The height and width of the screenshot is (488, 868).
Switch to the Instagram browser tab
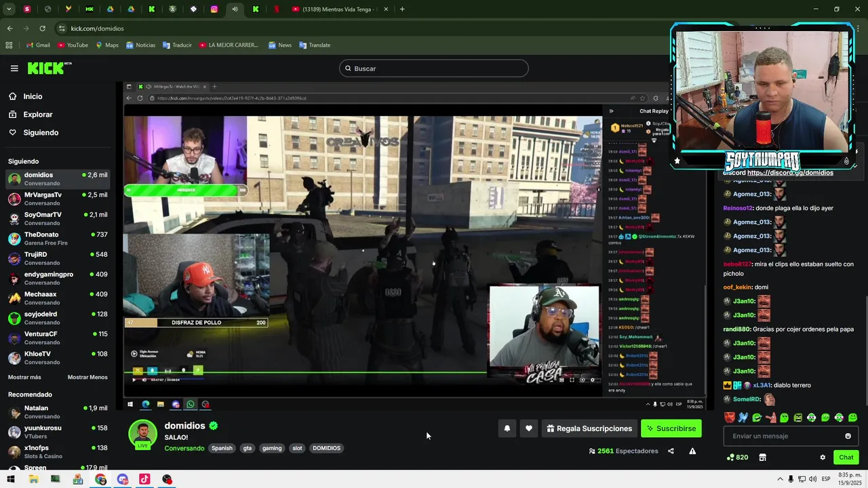tap(214, 9)
